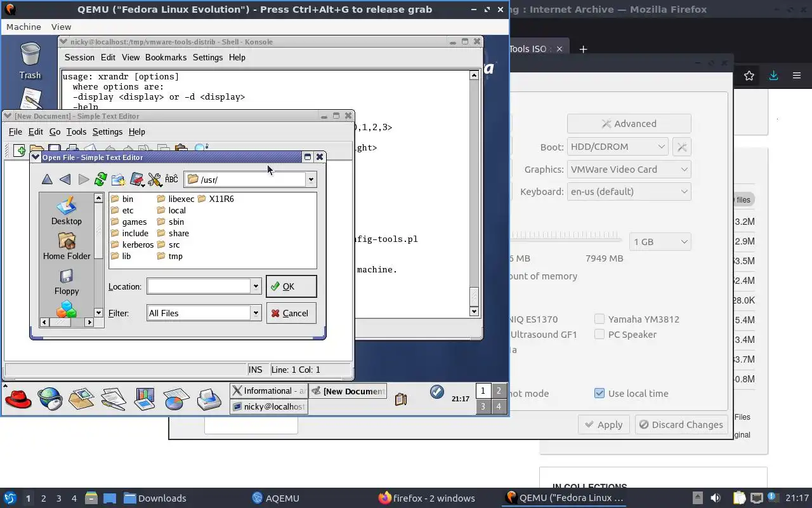Screen dimensions: 812x508
Task: Open the bookmarks icon menu in Open File dialog
Action: [x=137, y=180]
